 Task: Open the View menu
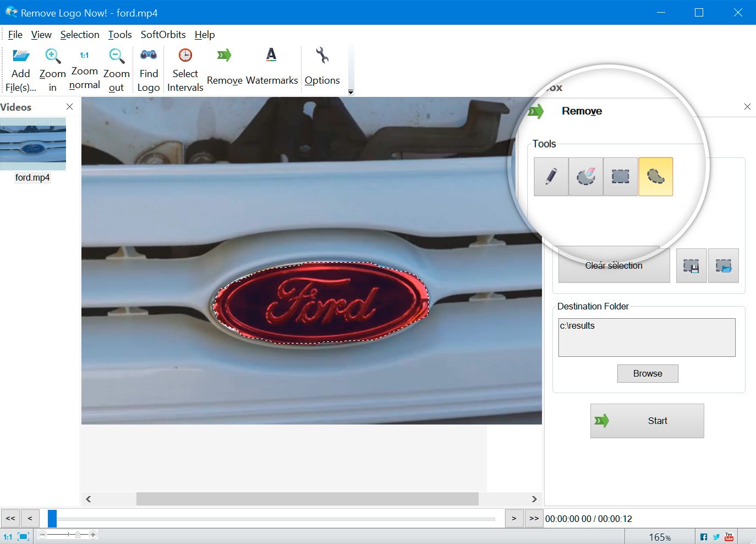pyautogui.click(x=41, y=35)
